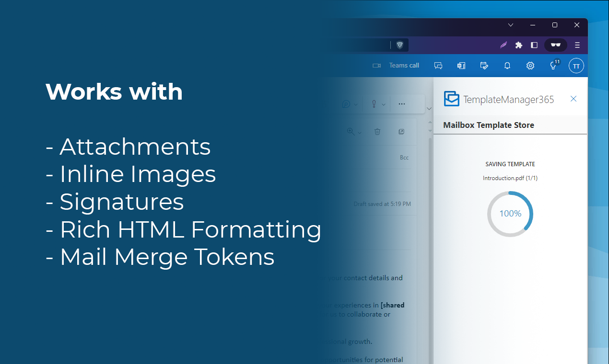Open the browser extensions puzzle icon
The image size is (609, 364).
pyautogui.click(x=519, y=45)
